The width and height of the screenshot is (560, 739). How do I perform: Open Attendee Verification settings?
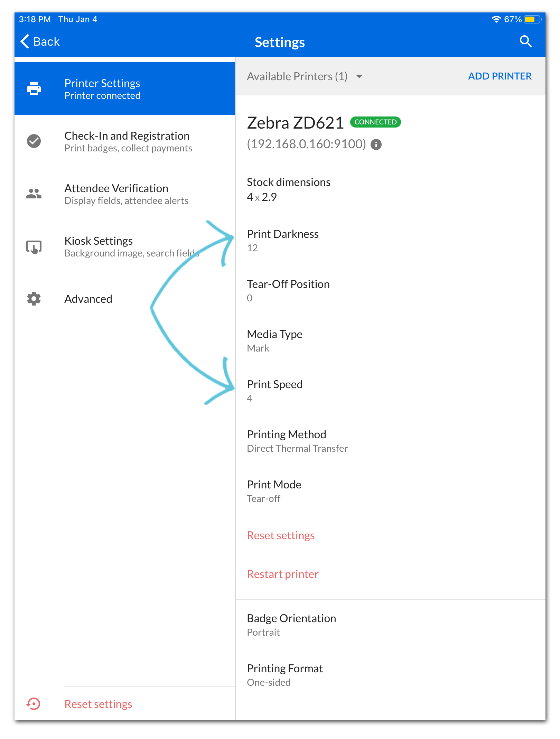pos(125,194)
